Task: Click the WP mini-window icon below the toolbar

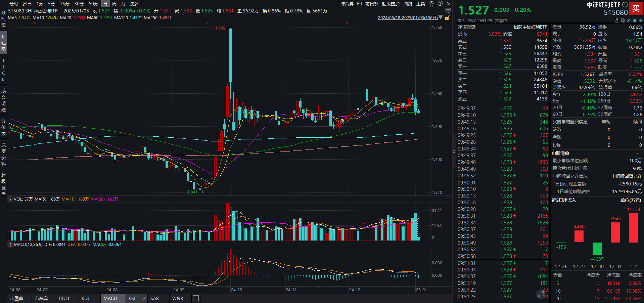Action: tap(449, 10)
